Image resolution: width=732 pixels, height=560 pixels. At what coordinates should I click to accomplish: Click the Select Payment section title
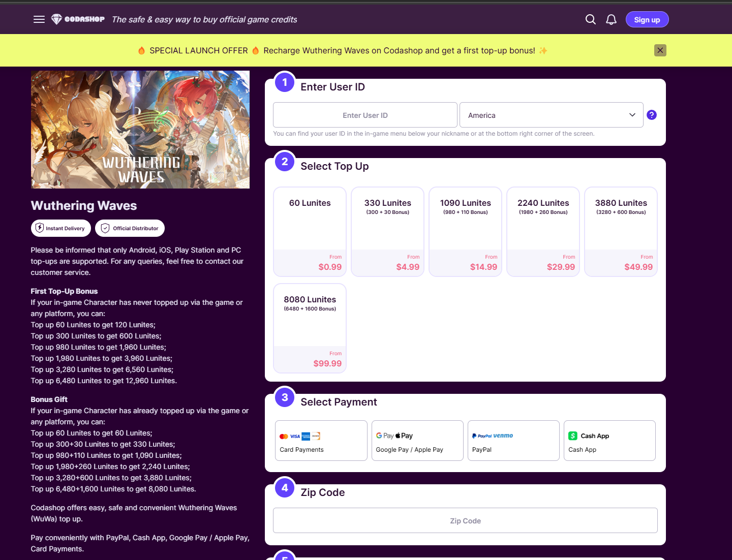point(339,402)
